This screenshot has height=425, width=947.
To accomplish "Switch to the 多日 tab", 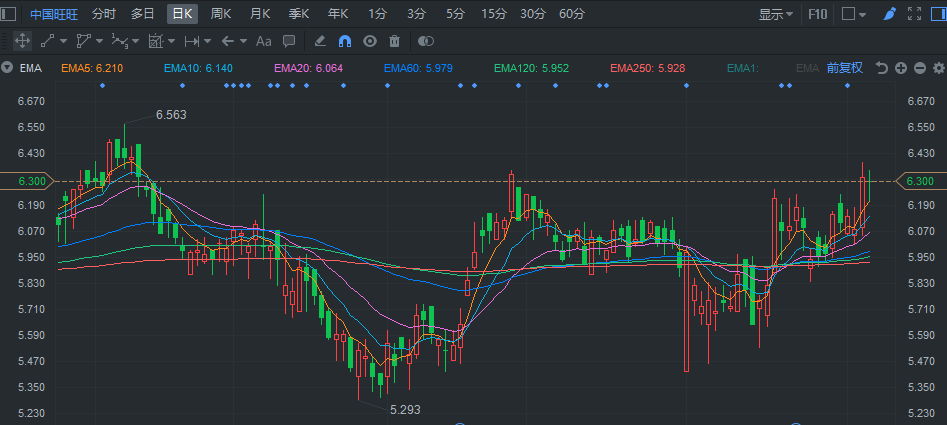I will 143,14.
